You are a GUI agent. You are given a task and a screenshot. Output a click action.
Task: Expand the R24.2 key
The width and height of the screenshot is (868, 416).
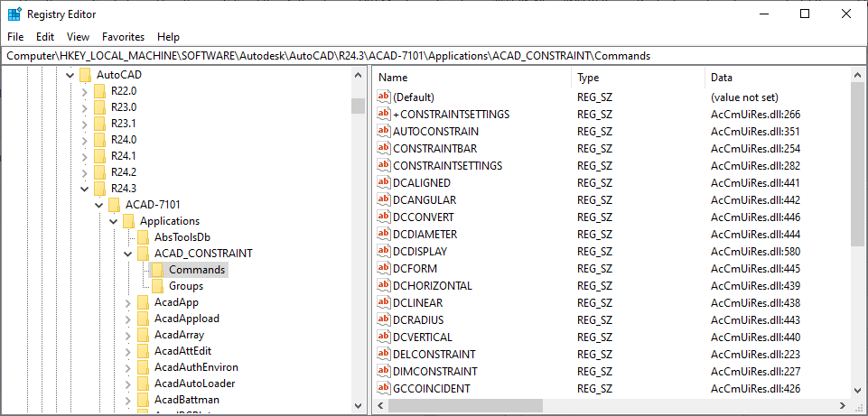[x=84, y=172]
